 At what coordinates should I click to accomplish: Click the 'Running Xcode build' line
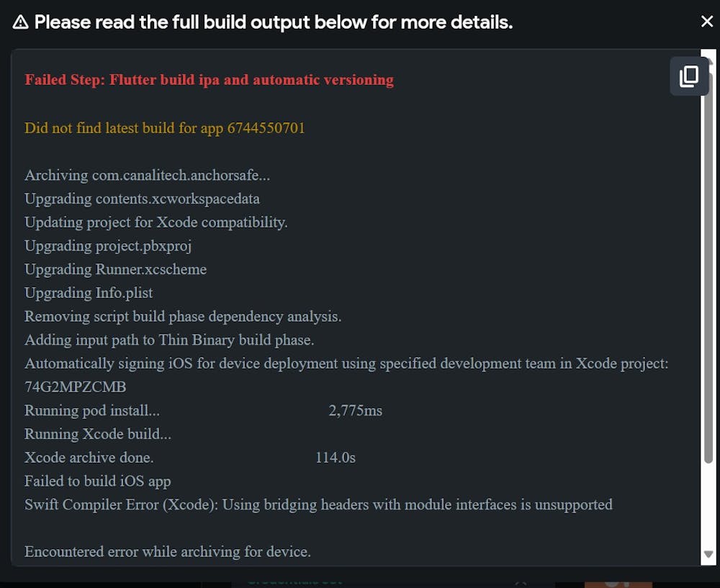(98, 434)
